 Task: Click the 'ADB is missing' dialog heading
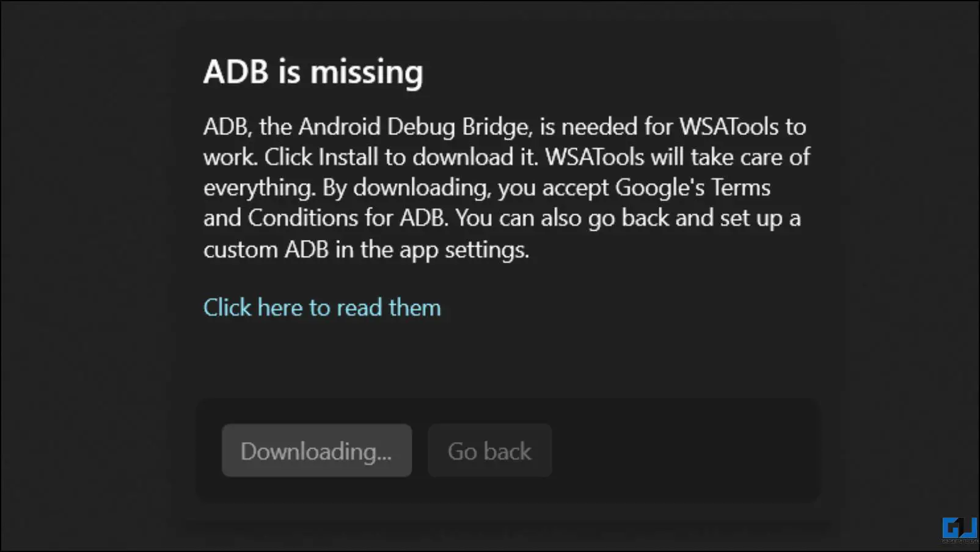[x=313, y=71]
